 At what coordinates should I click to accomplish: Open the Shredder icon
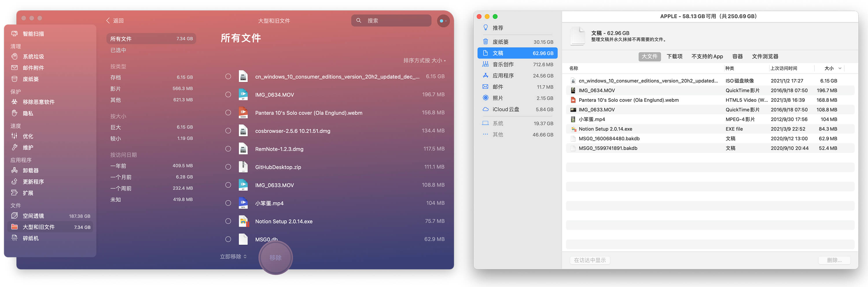pyautogui.click(x=14, y=238)
